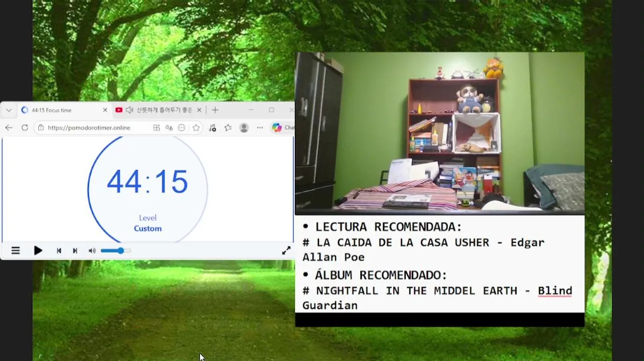Screen dimensions: 644x361
Task: Open the browser profile avatar
Action: (244, 128)
